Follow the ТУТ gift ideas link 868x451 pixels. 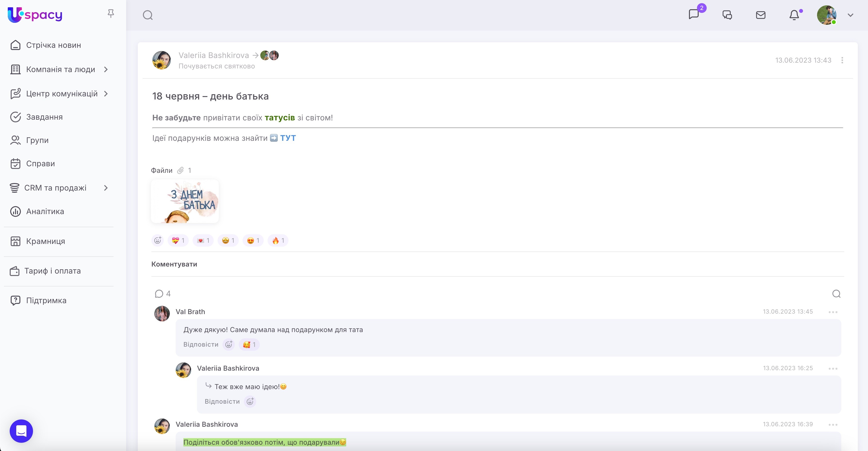pos(288,138)
